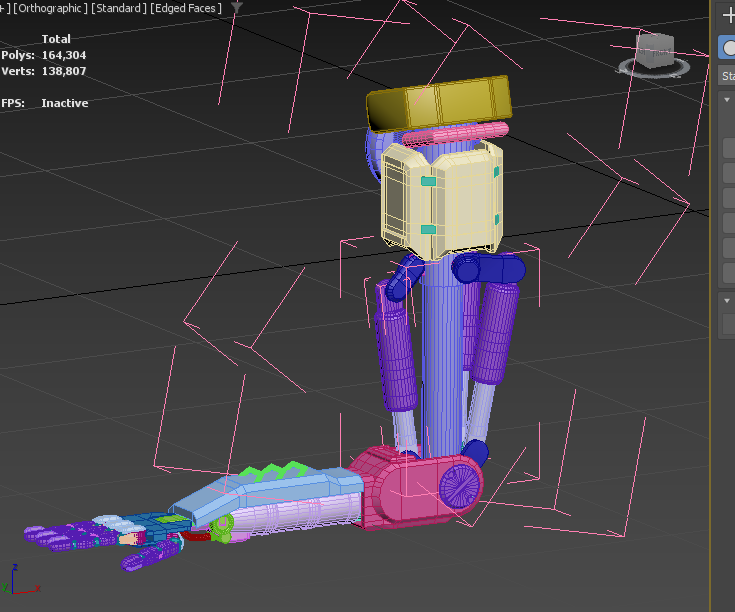Image resolution: width=735 pixels, height=612 pixels.
Task: Open the Orthographic viewport view menu
Action: tap(48, 8)
